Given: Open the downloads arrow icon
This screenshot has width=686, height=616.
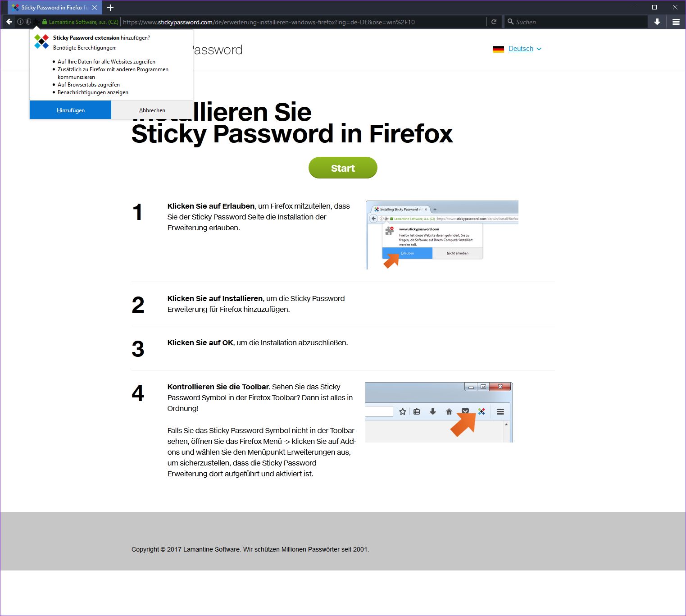Looking at the screenshot, I should (657, 22).
